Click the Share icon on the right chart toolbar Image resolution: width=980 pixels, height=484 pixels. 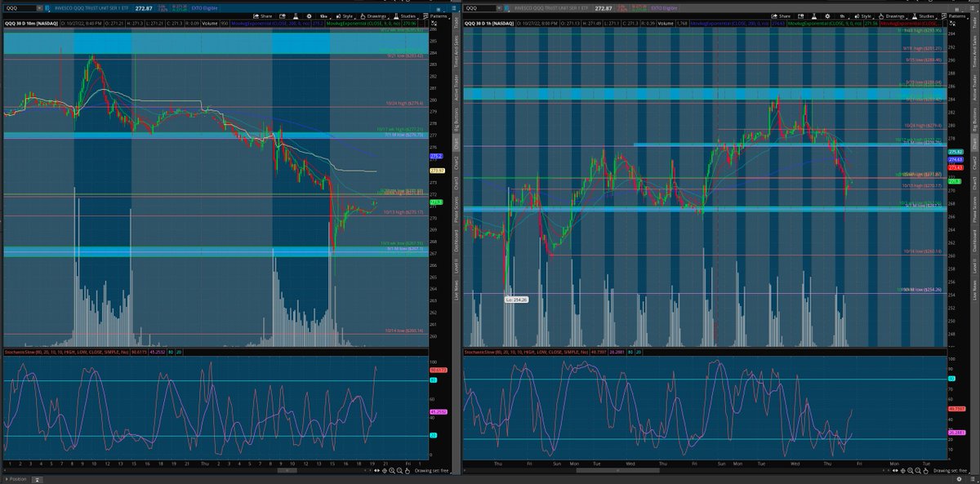(x=774, y=17)
